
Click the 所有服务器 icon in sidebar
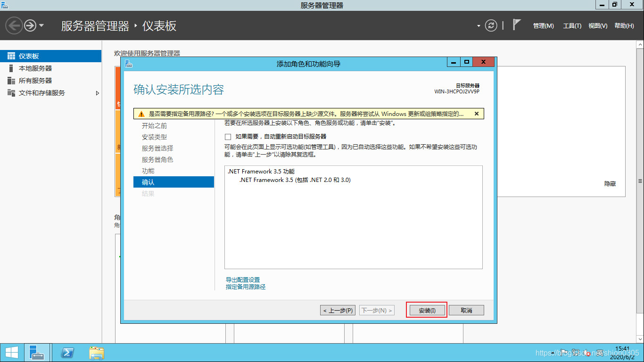11,81
